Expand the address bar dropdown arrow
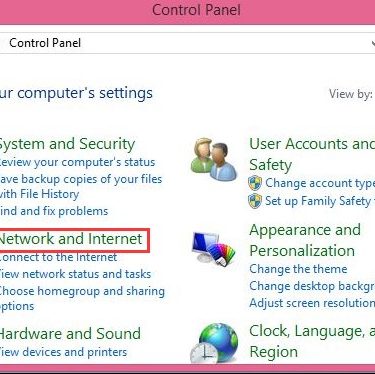 (x=373, y=43)
